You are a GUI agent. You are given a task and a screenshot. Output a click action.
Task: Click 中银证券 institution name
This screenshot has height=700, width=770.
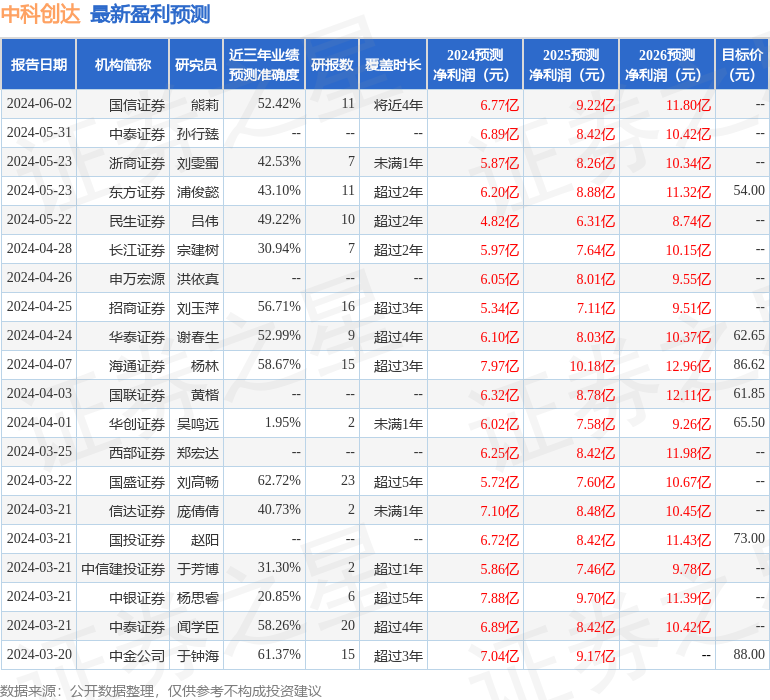point(137,598)
